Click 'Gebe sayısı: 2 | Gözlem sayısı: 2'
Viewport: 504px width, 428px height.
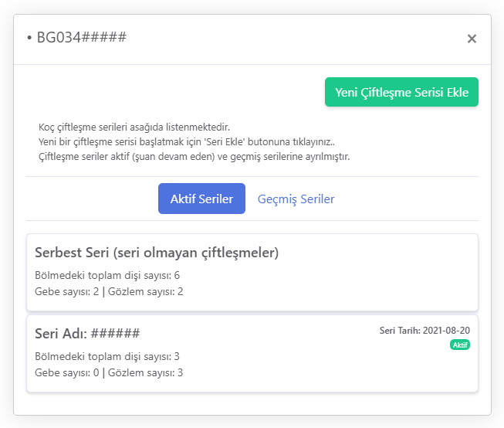pyautogui.click(x=109, y=291)
